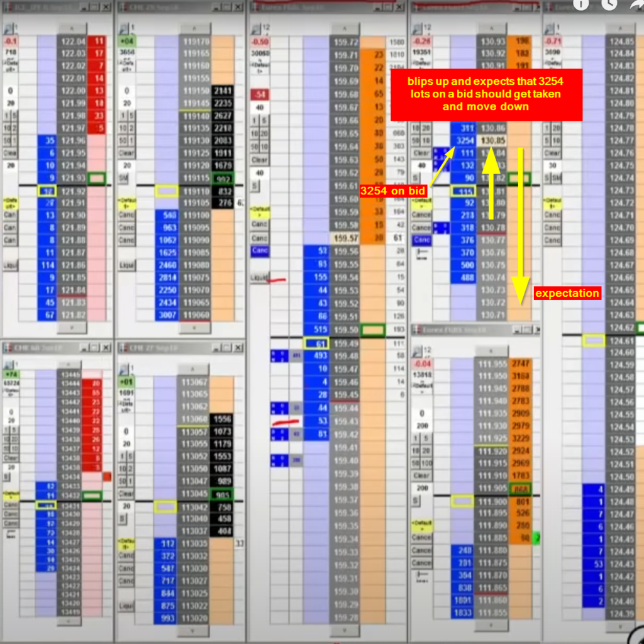Click the ask size 2141 at price 119150
The image size is (644, 644).
[x=223, y=91]
